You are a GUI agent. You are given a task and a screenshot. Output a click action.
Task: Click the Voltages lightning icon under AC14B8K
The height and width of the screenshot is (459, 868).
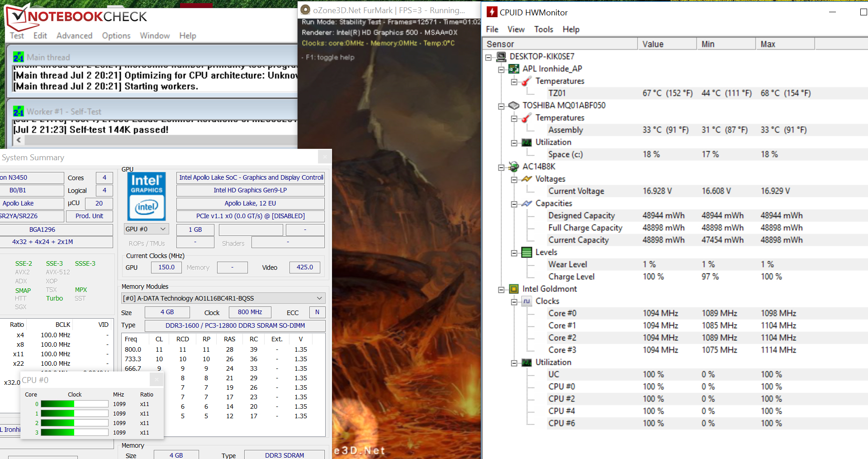coord(526,179)
